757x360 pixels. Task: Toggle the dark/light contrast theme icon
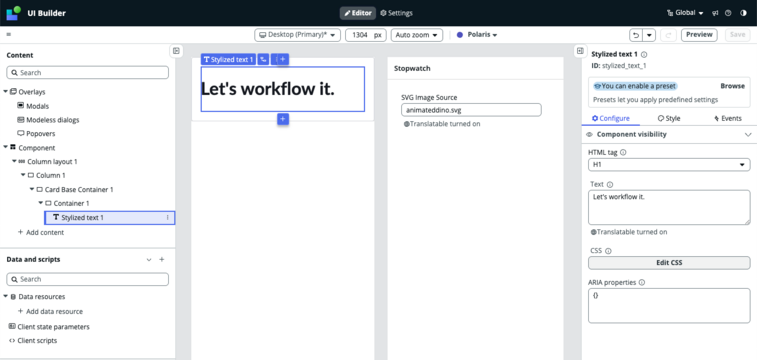click(x=743, y=13)
